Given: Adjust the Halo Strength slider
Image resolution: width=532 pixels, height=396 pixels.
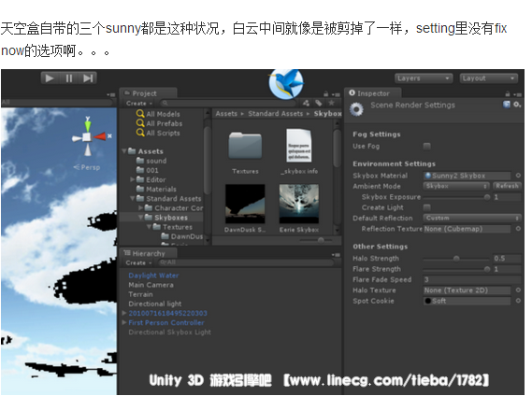Looking at the screenshot, I should tap(456, 259).
